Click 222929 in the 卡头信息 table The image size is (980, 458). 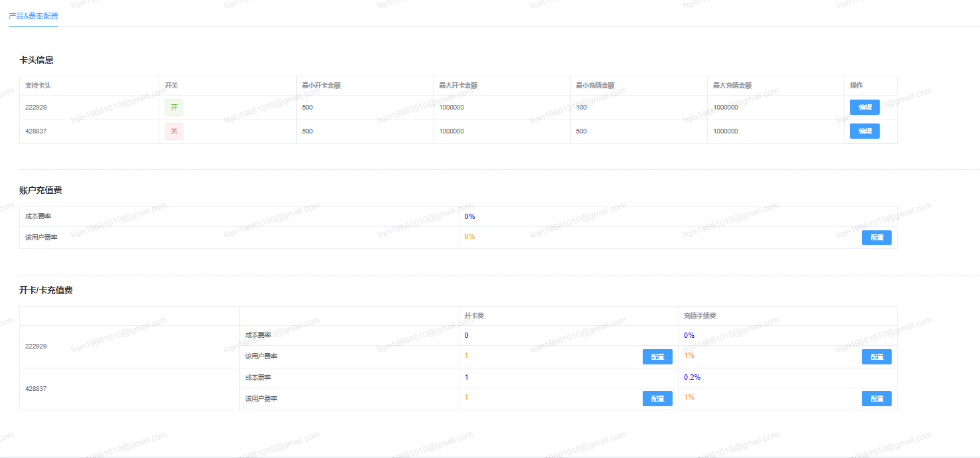(36, 107)
